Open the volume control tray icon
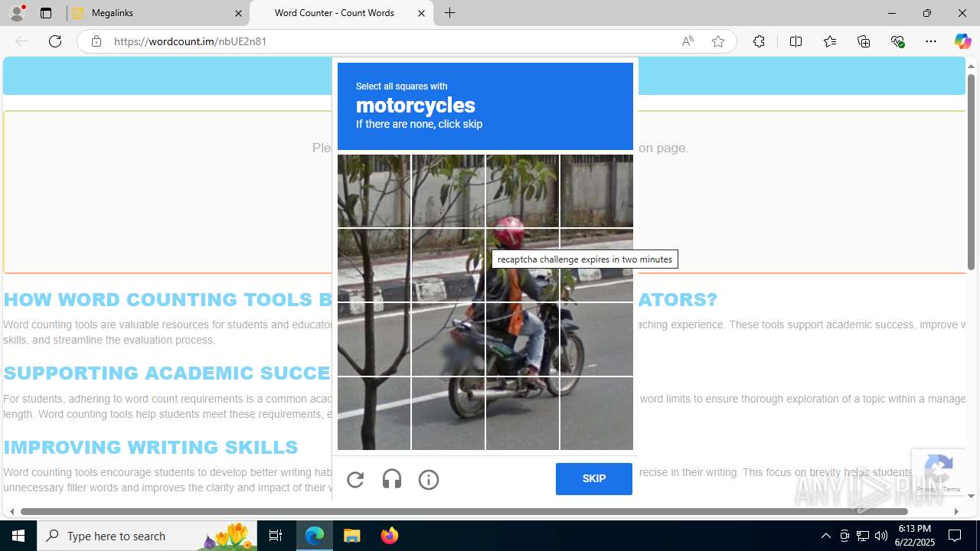 point(881,536)
